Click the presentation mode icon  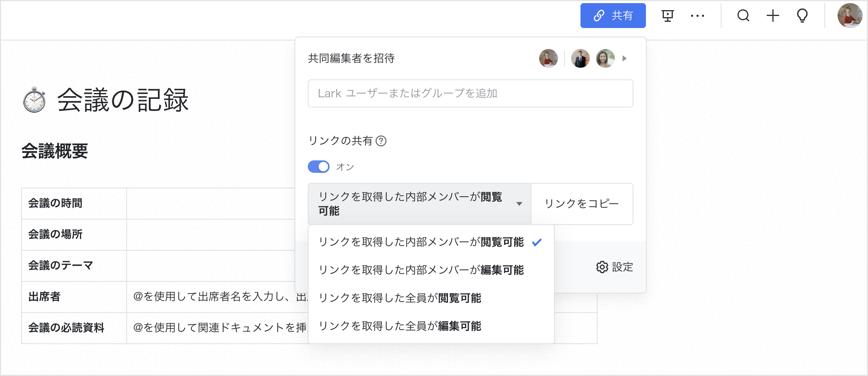point(667,16)
